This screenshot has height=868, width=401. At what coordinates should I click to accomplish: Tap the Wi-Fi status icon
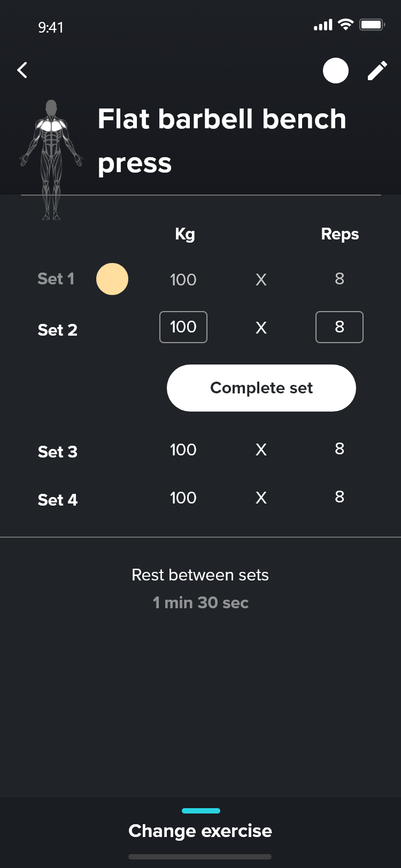[x=346, y=25]
